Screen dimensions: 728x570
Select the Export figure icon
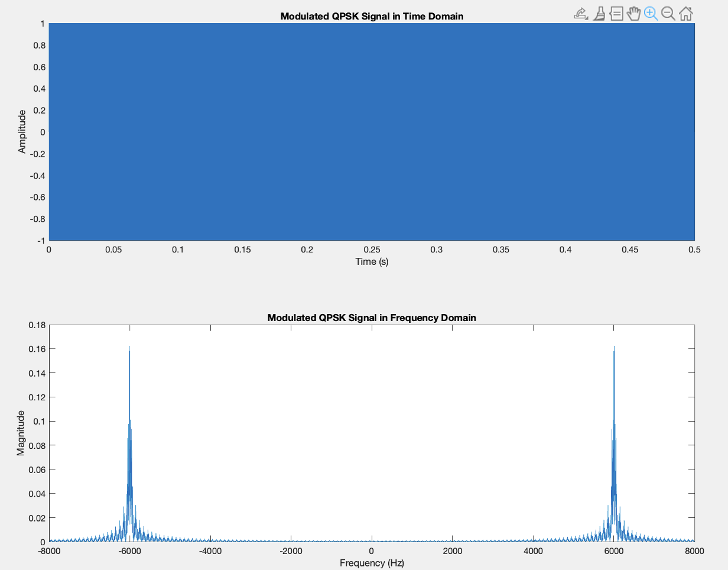tap(580, 13)
